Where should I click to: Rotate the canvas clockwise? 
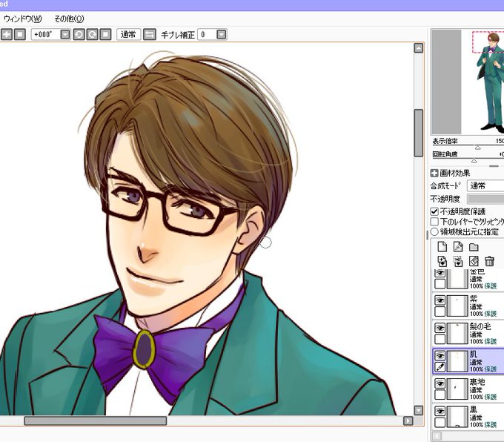coord(92,34)
